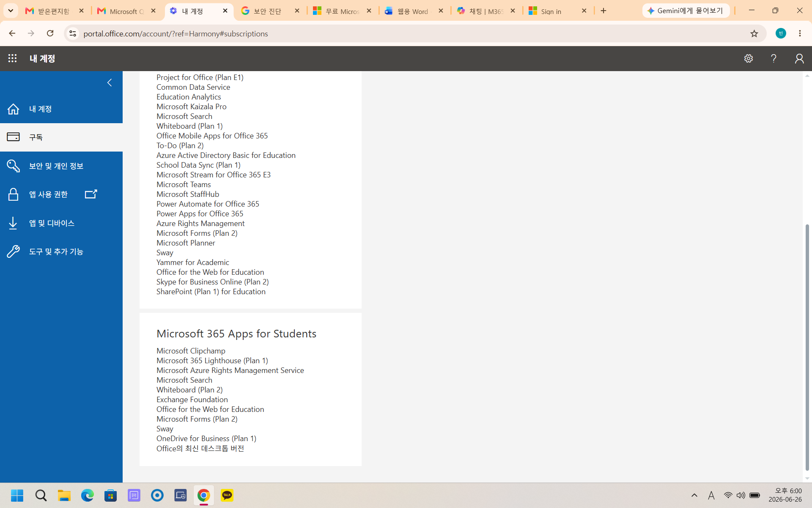Launch Microsoft Edge from taskbar
Image resolution: width=812 pixels, height=508 pixels.
[88, 495]
